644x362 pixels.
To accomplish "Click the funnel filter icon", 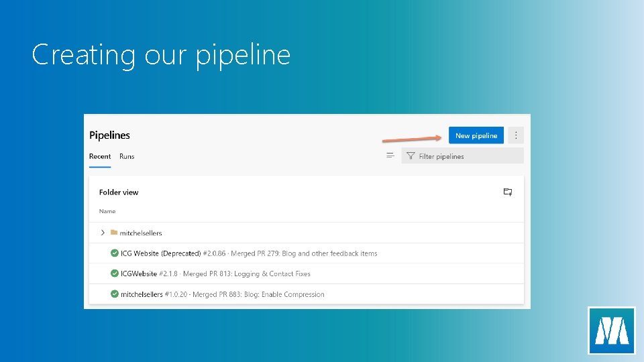I will 411,156.
